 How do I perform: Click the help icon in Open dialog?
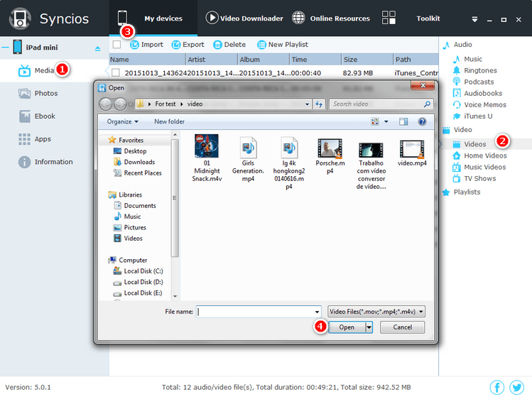click(422, 121)
